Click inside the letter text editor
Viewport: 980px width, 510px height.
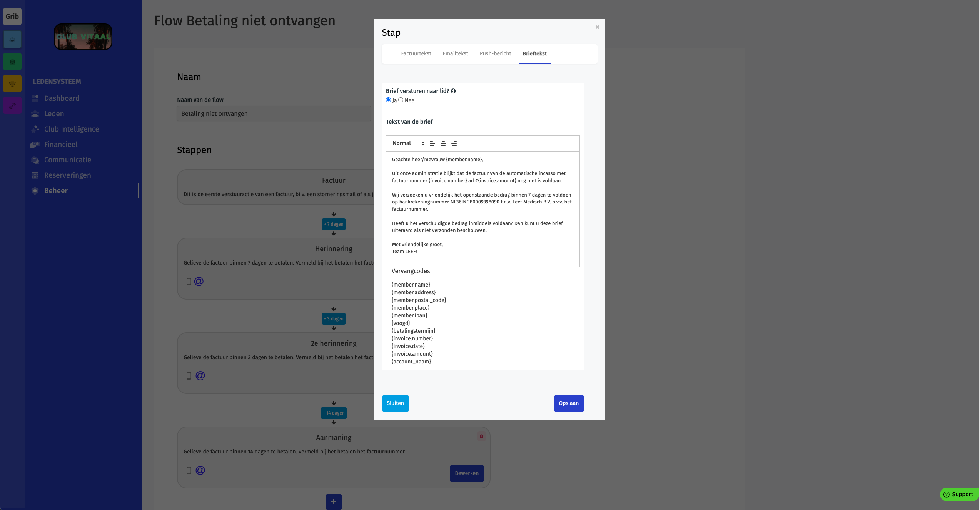pyautogui.click(x=482, y=209)
